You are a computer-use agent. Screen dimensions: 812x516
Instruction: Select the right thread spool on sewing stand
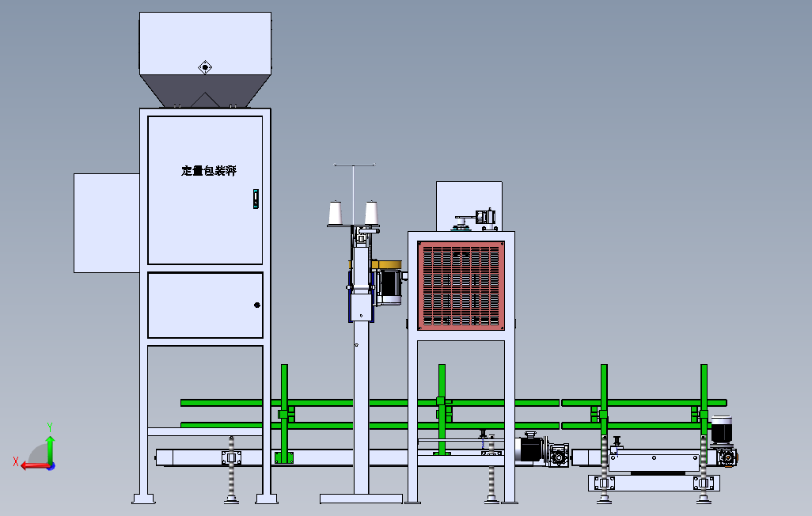tap(371, 212)
